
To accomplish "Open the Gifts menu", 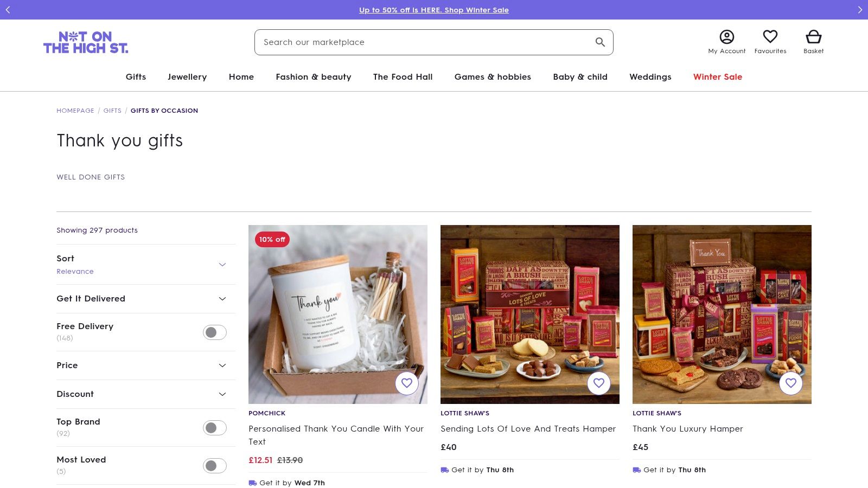I will (x=136, y=77).
